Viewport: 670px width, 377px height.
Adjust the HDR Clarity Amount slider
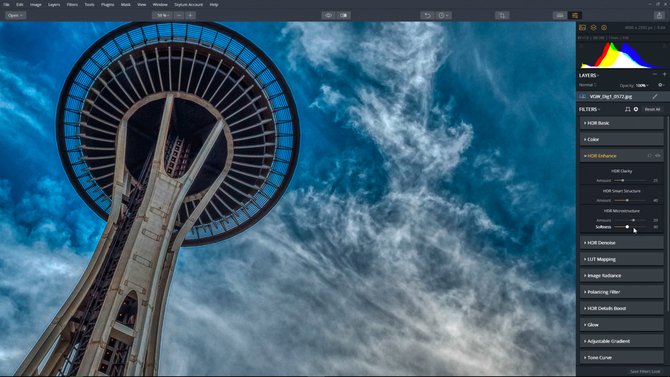coord(630,180)
